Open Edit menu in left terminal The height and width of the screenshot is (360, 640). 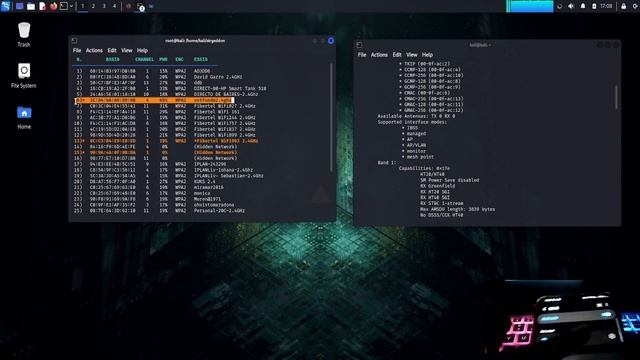coord(112,50)
